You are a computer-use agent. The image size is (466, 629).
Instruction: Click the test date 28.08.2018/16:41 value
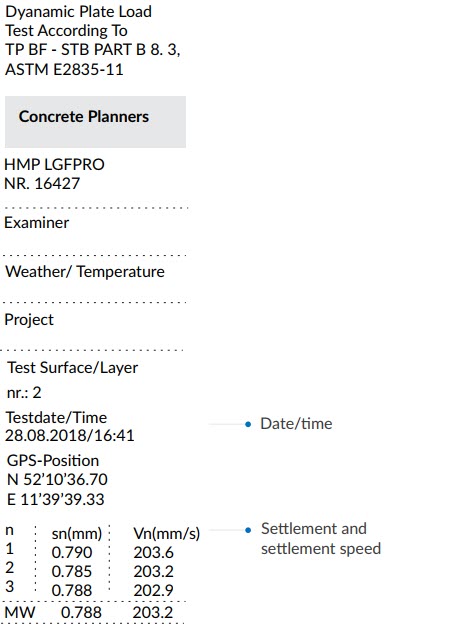pyautogui.click(x=69, y=435)
